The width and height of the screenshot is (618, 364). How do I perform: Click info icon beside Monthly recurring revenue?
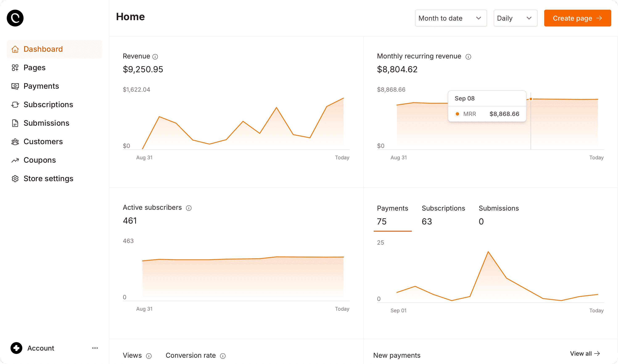point(468,57)
